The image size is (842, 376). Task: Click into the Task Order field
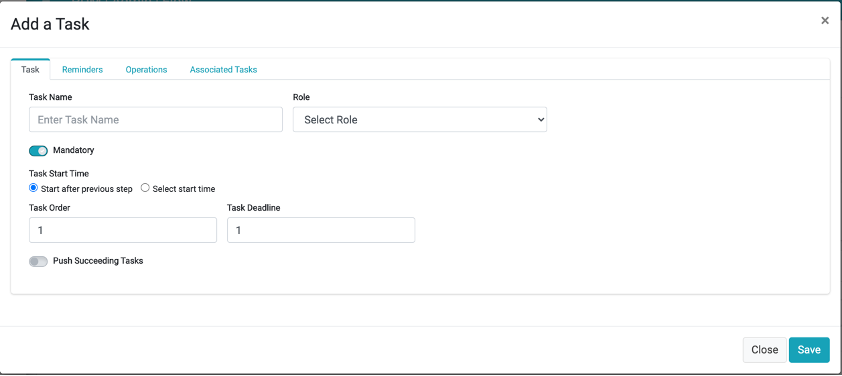point(122,230)
